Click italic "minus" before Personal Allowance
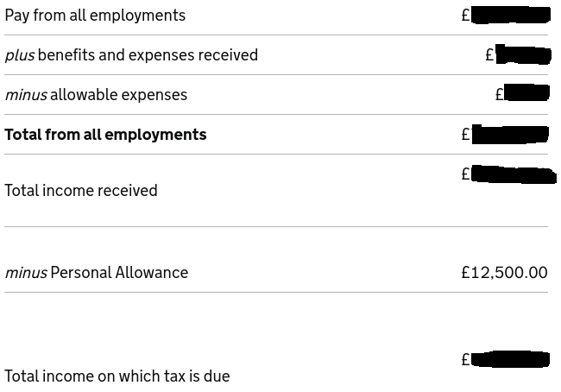 (x=26, y=273)
